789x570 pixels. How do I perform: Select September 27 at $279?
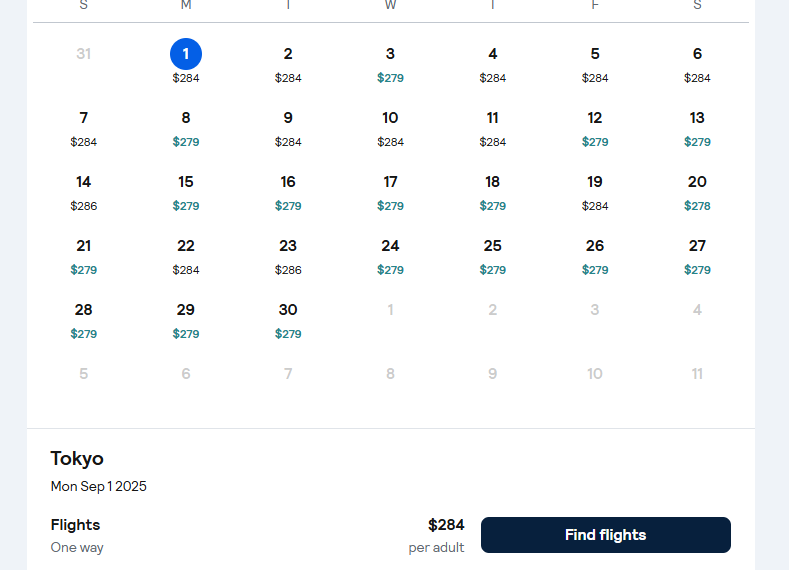[x=697, y=255]
